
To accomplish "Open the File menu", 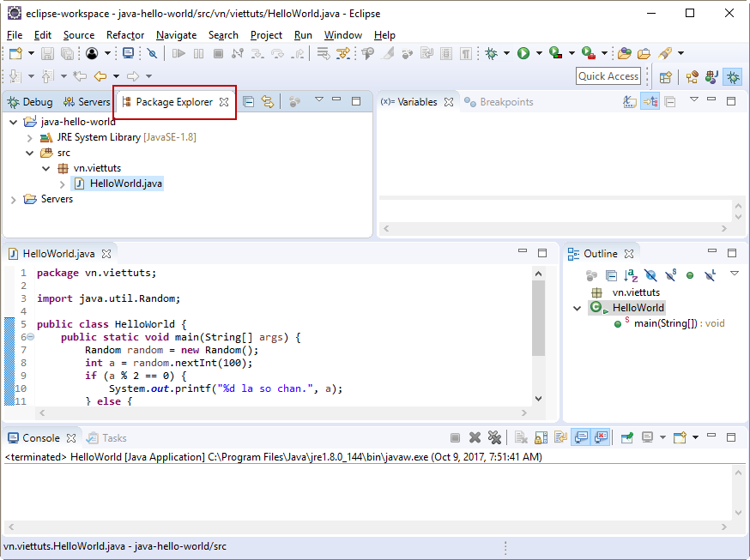I will (x=15, y=35).
